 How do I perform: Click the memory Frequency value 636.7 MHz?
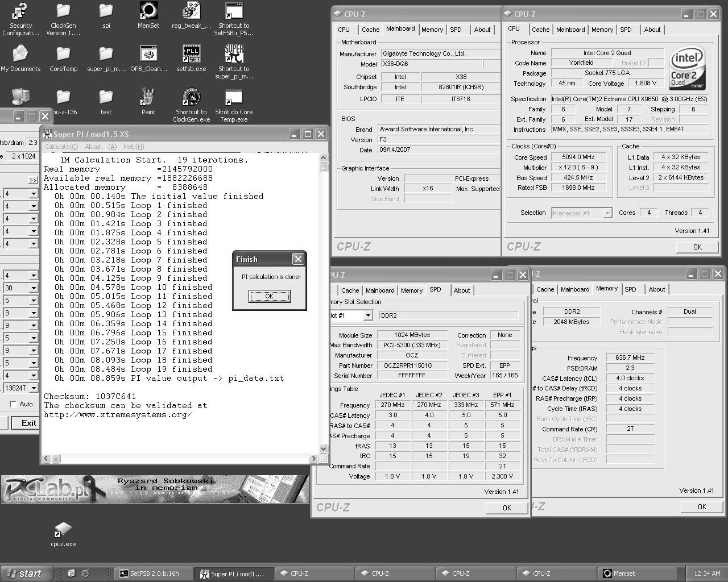pyautogui.click(x=630, y=358)
